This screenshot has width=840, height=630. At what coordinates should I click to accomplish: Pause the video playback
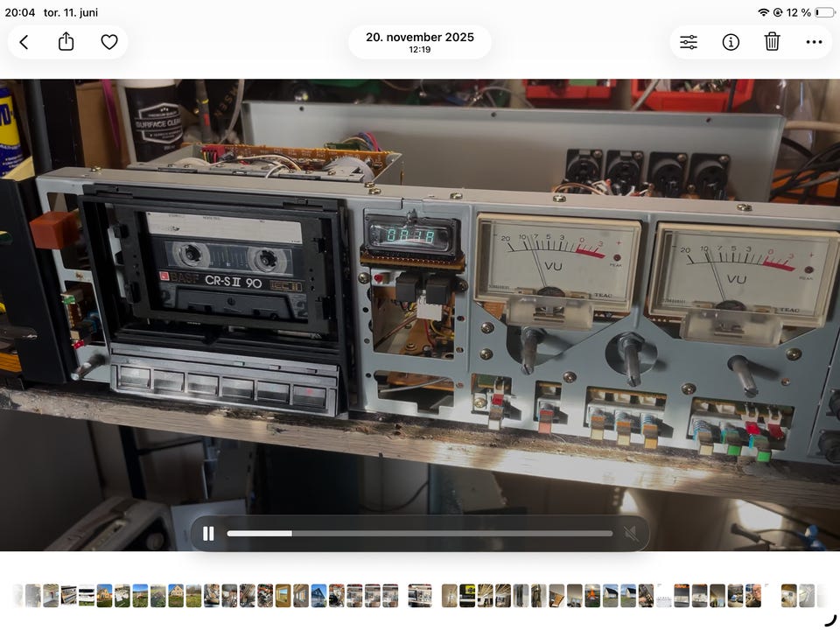(208, 534)
